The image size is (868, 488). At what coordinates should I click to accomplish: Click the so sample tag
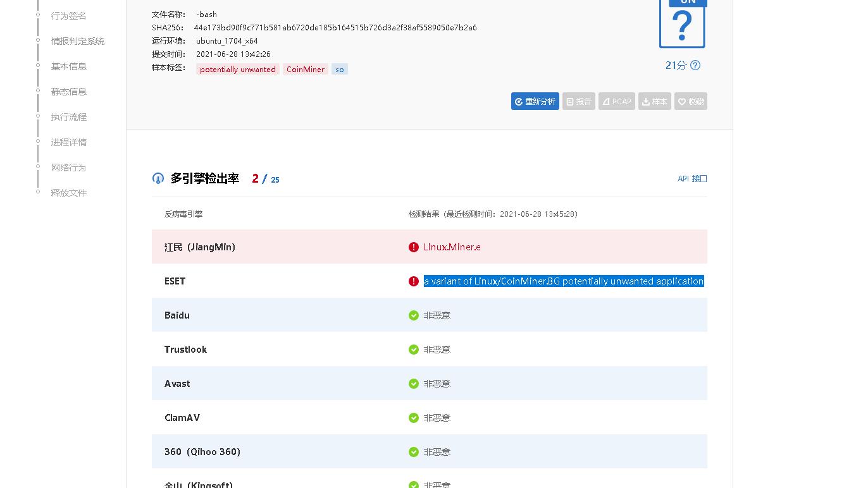(x=340, y=69)
